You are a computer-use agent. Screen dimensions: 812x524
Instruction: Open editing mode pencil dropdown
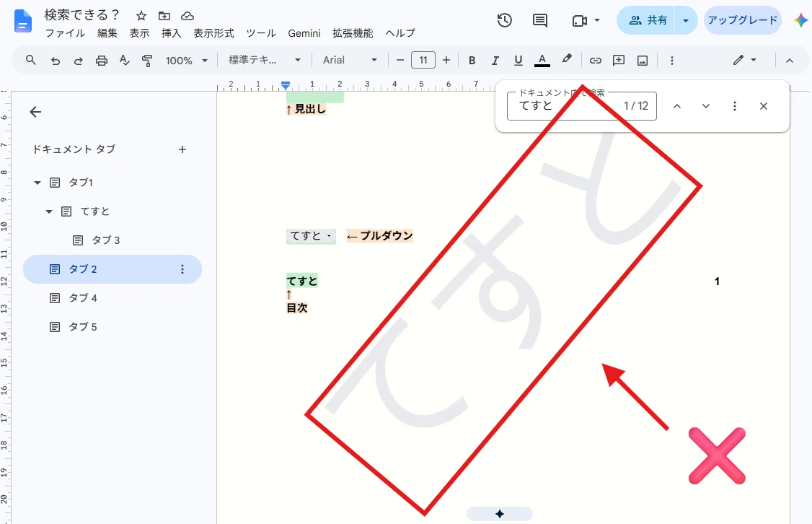click(x=745, y=60)
